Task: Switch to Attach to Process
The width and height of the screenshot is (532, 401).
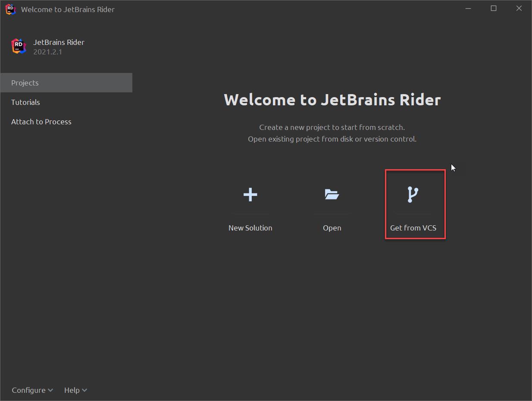Action: pyautogui.click(x=41, y=122)
